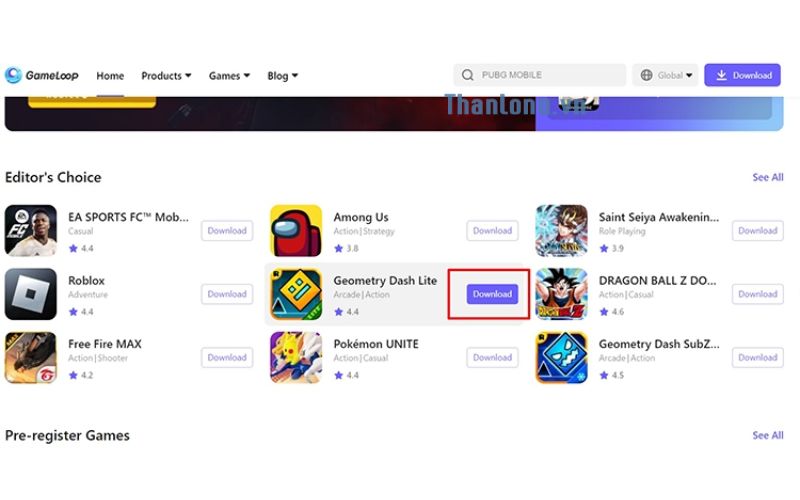
Task: Open the Pokémon UNITE game icon
Action: [296, 357]
